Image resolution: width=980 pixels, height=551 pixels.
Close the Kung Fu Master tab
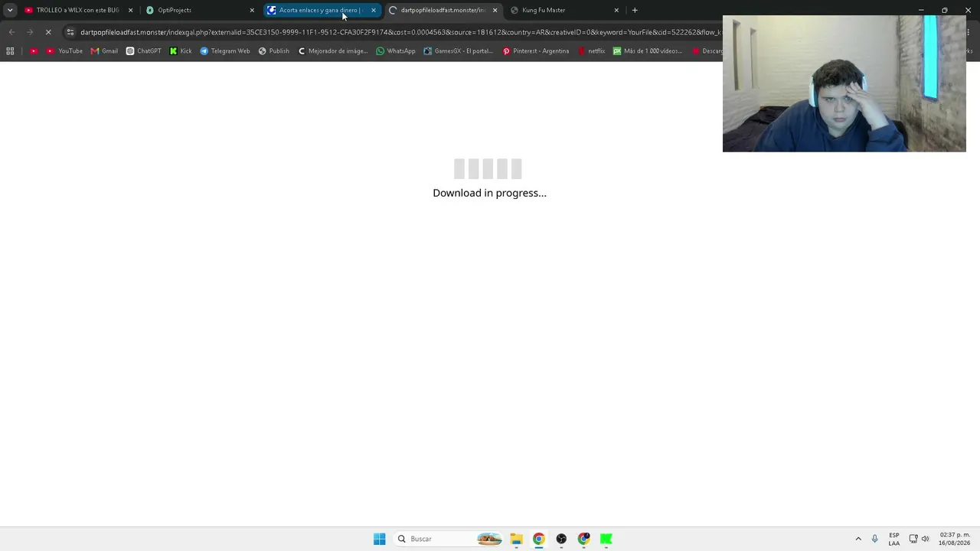tap(616, 10)
